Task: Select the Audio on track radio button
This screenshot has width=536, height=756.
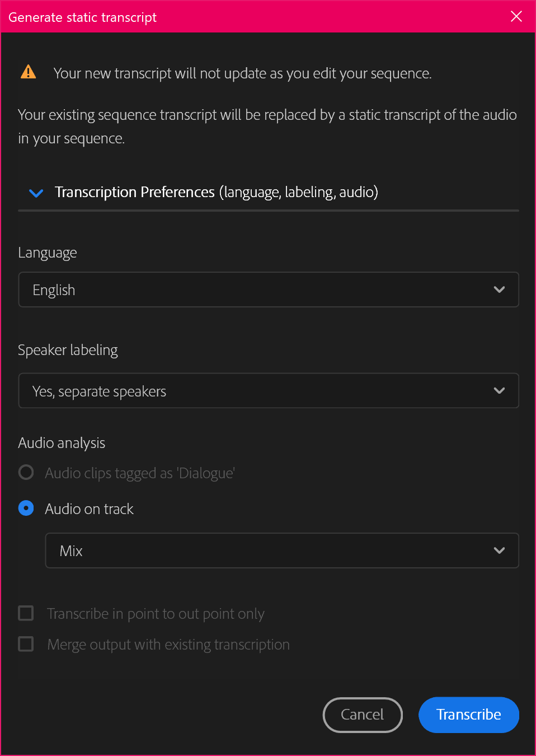Action: 26,508
